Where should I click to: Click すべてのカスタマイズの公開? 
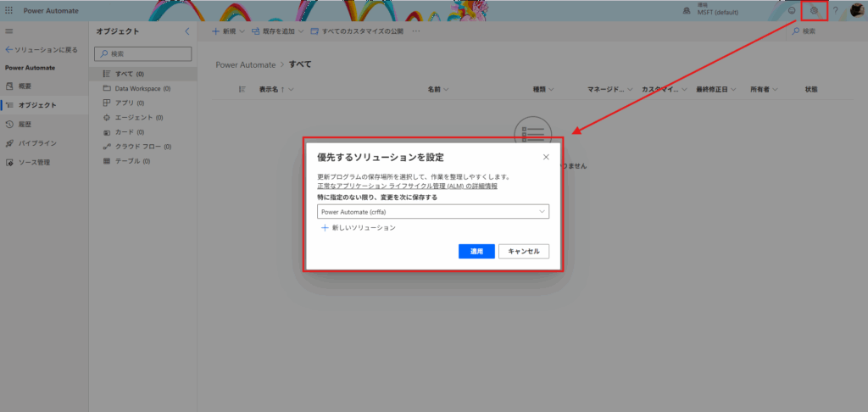coord(357,31)
